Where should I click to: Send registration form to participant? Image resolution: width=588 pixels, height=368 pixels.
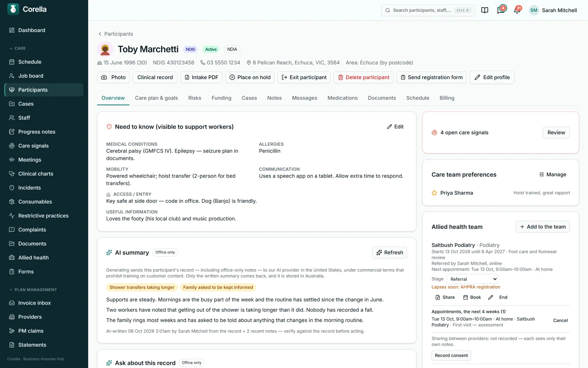coord(431,77)
